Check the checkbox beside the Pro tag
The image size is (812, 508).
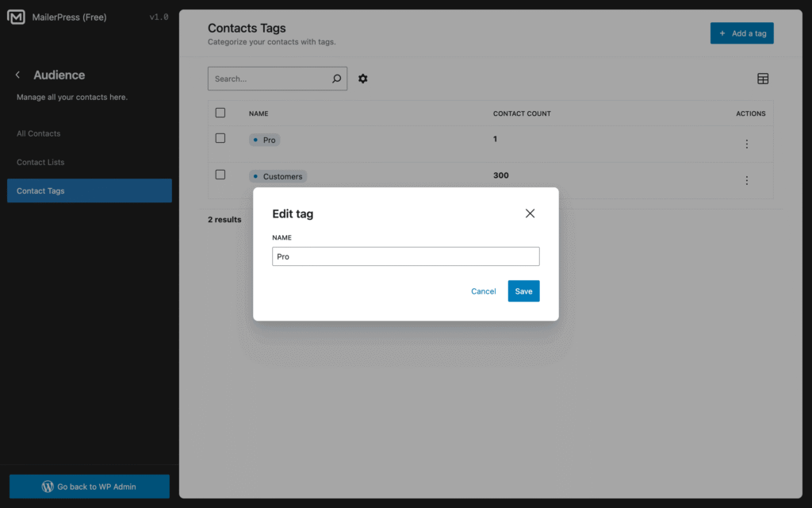[x=220, y=138]
